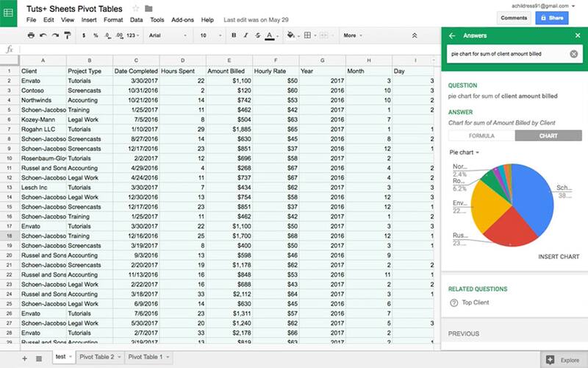Image resolution: width=588 pixels, height=368 pixels.
Task: Click INSERT CHART below the pie chart
Action: pyautogui.click(x=559, y=257)
